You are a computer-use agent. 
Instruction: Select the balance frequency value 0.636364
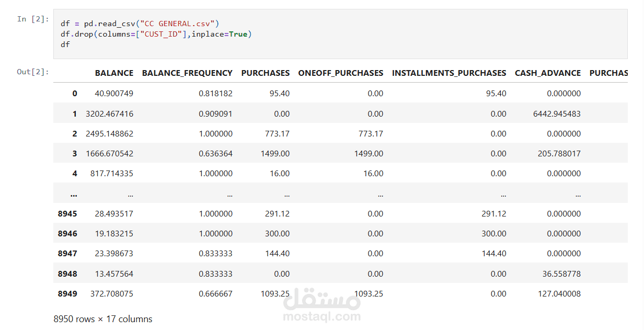[x=215, y=154]
